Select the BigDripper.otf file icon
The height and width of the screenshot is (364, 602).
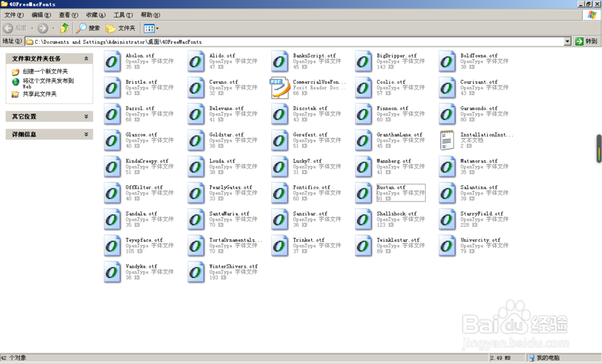[363, 61]
